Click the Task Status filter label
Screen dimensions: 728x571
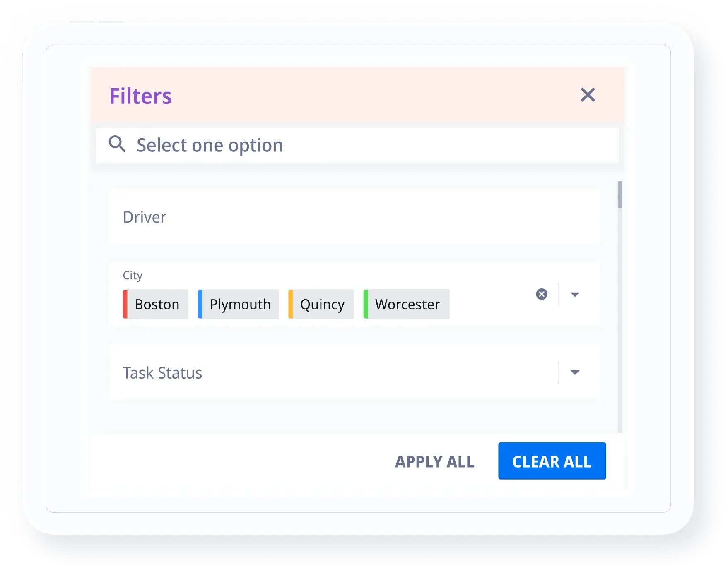tap(162, 373)
